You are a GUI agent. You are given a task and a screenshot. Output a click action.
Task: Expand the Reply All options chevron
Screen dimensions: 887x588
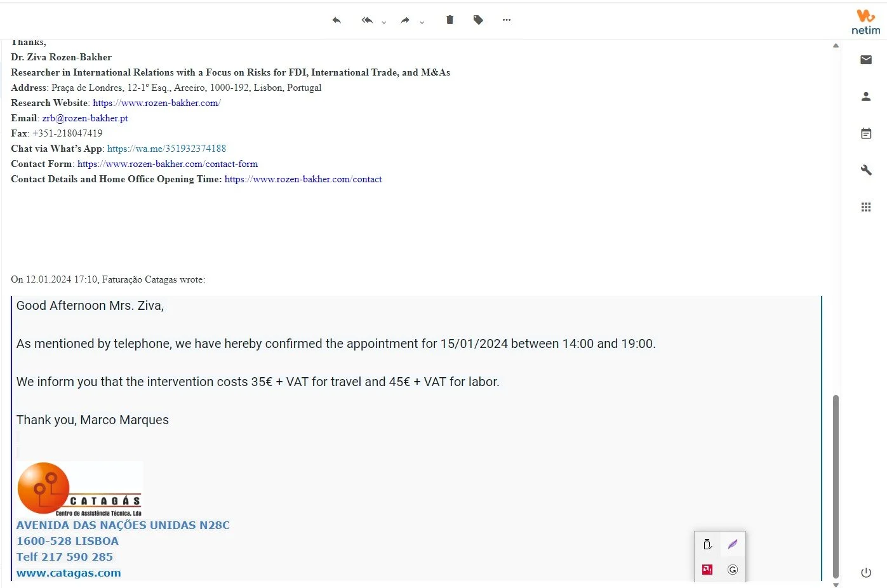[x=383, y=23]
